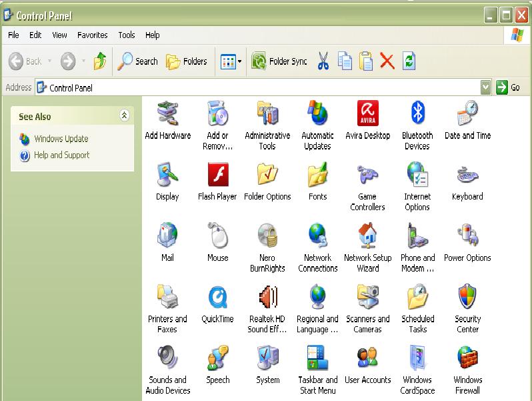
Task: Open Display properties icon
Action: pyautogui.click(x=167, y=181)
